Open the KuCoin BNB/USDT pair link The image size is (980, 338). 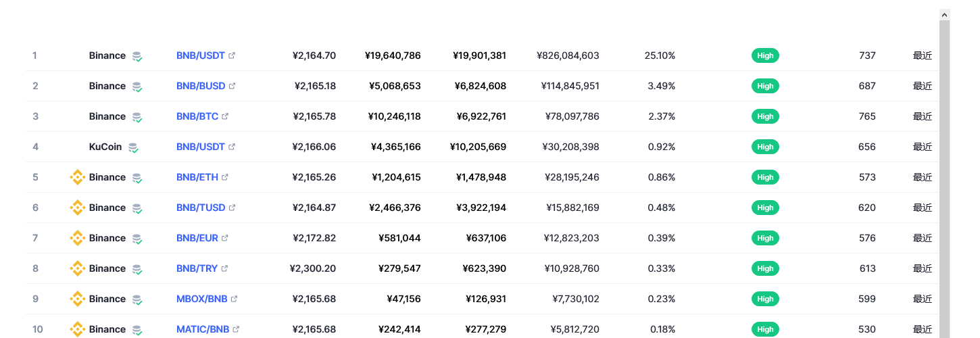coord(201,147)
